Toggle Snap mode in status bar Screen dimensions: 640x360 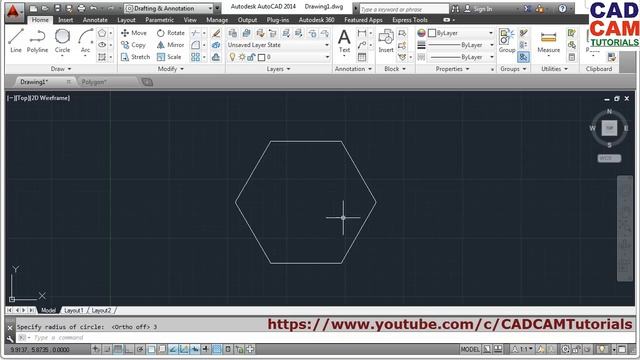point(107,349)
